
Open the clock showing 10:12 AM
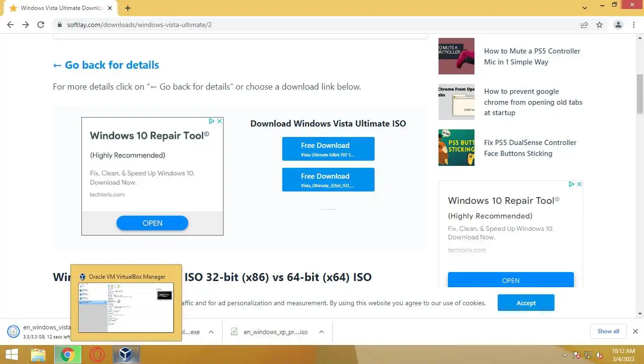[x=623, y=355]
